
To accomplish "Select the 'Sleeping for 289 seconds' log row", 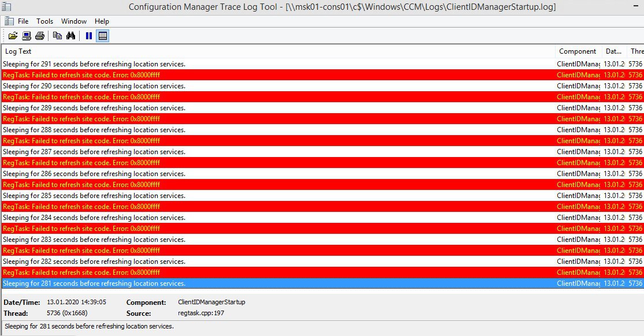I will point(322,108).
